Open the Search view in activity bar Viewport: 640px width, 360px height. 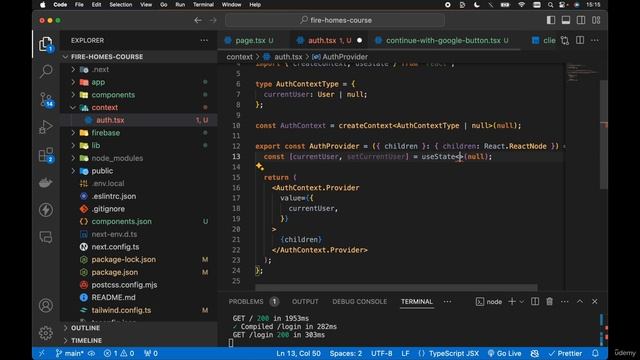(46, 71)
